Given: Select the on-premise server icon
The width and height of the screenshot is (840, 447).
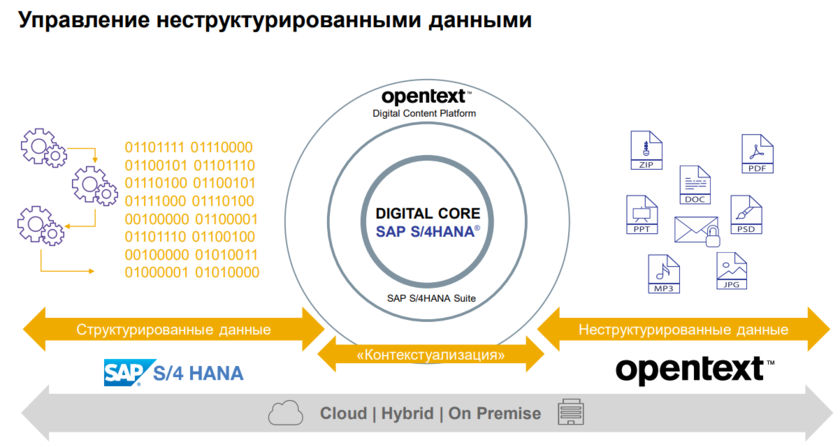Looking at the screenshot, I should tap(572, 412).
